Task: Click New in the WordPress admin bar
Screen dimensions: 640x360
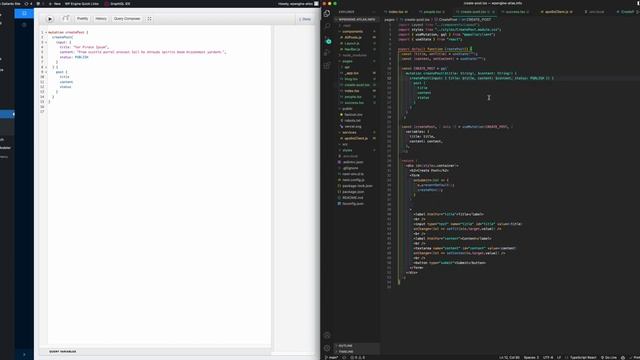Action: [x=55, y=4]
